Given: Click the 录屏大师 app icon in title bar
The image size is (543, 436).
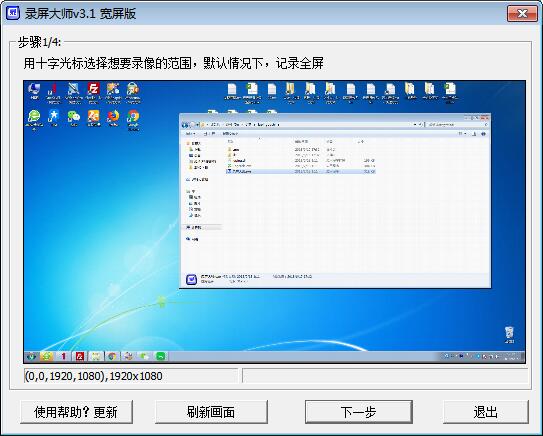Looking at the screenshot, I should 13,13.
